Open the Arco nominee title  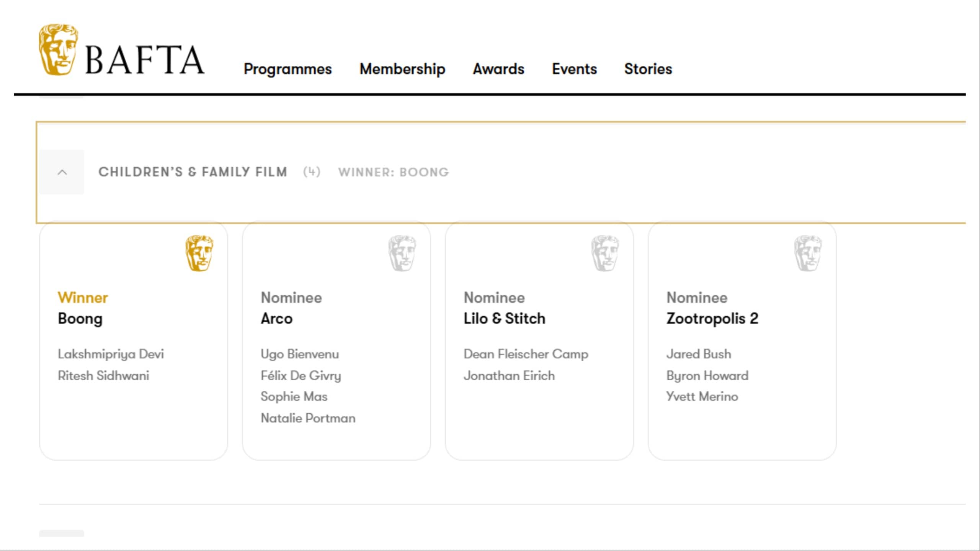276,319
